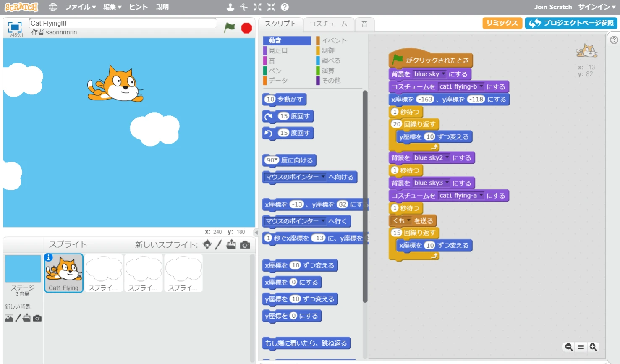Select the 見た目 purple block category
The width and height of the screenshot is (620, 364).
coord(278,50)
